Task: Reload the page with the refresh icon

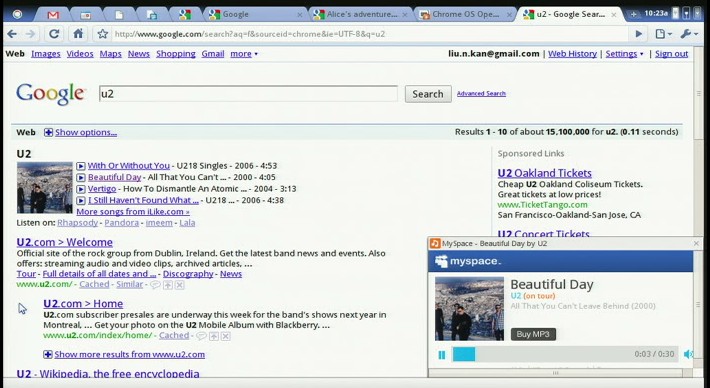Action: 54,34
